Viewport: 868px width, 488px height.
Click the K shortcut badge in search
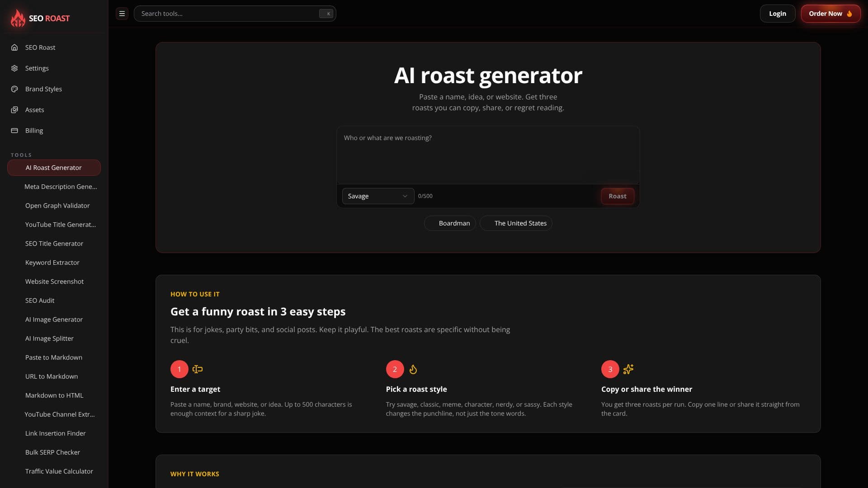(326, 14)
